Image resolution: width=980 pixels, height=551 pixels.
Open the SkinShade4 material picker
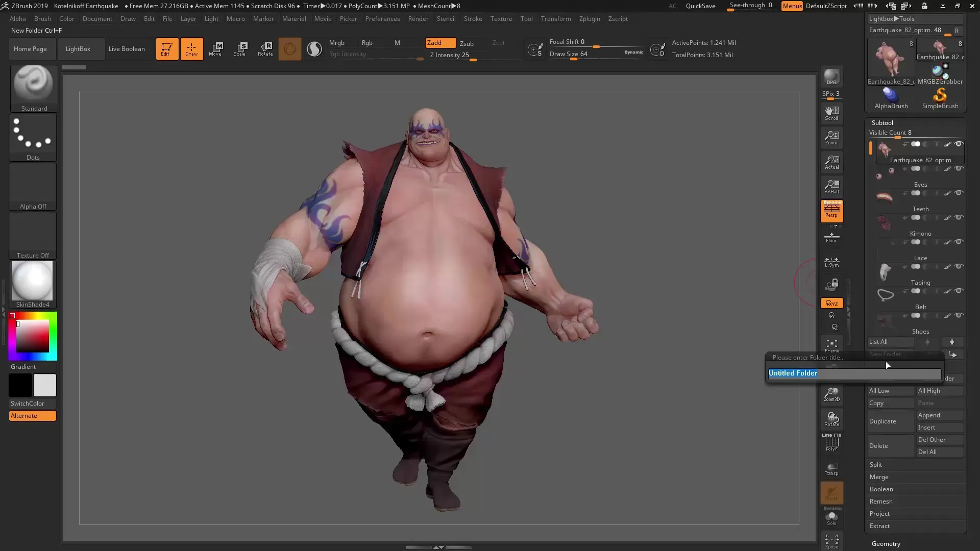33,284
